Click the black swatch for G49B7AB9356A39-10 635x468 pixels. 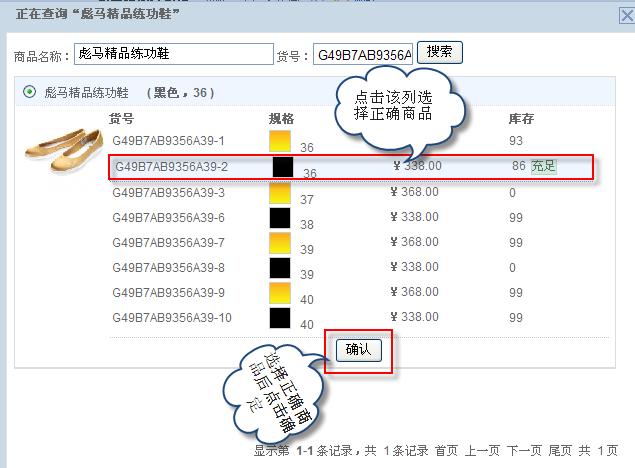pos(280,317)
